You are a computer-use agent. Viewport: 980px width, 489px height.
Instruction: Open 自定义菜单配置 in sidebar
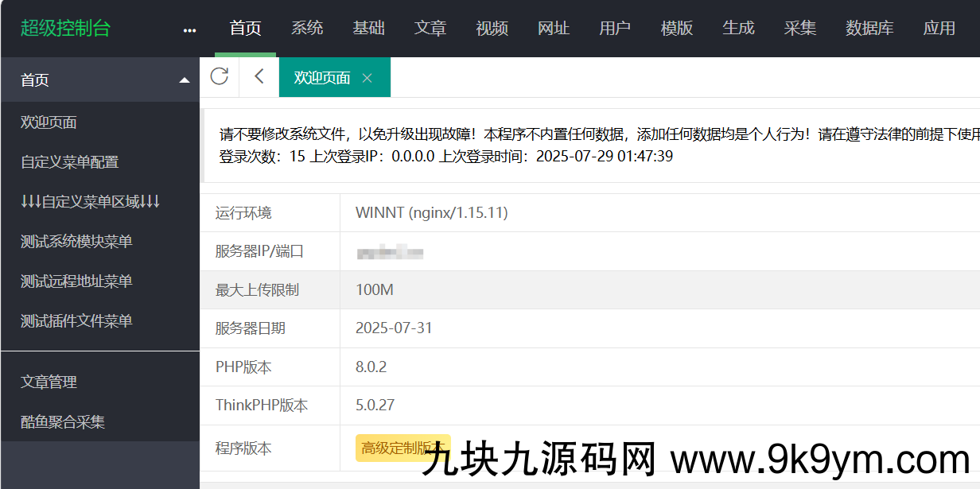click(69, 162)
